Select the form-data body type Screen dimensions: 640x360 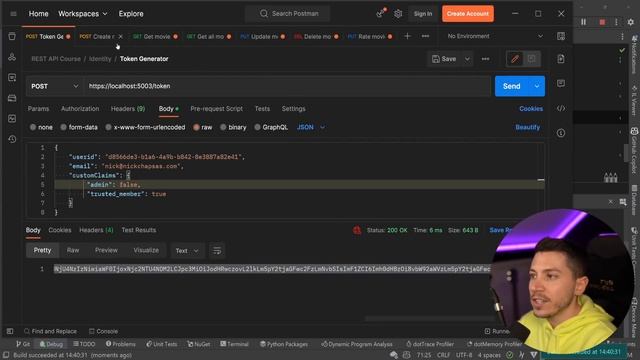click(x=79, y=127)
